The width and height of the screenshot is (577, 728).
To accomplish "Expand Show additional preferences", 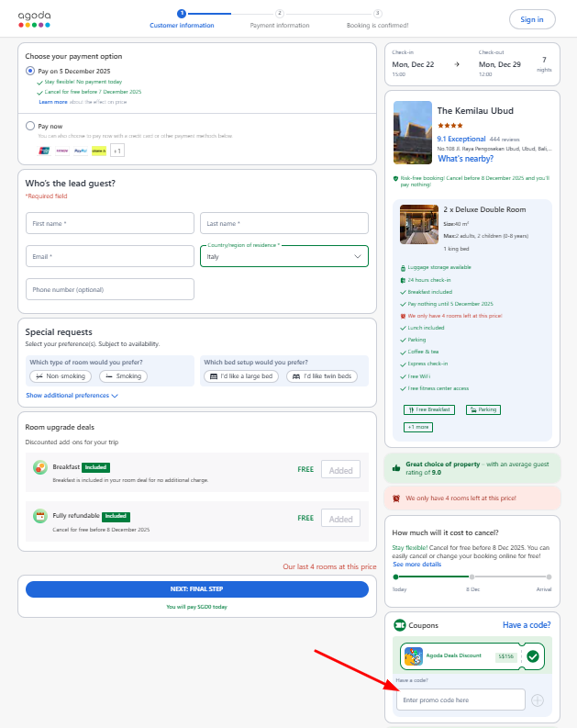I will pyautogui.click(x=72, y=396).
